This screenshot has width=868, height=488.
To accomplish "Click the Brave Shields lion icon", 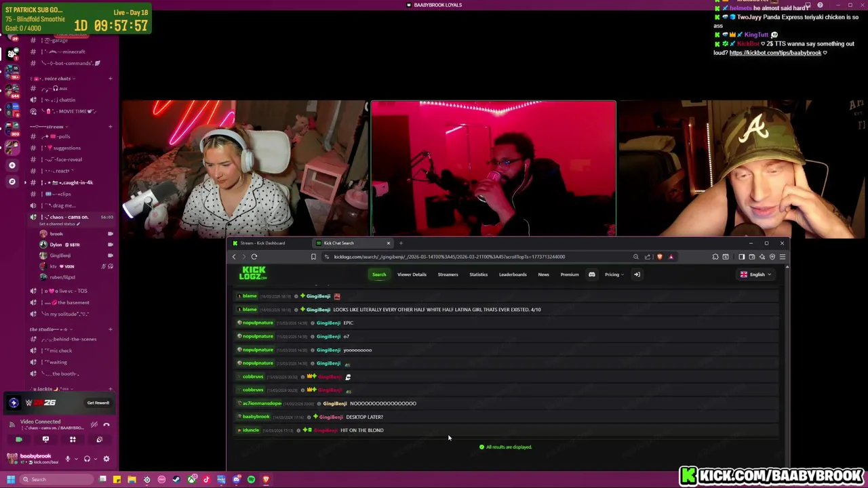I will [659, 257].
